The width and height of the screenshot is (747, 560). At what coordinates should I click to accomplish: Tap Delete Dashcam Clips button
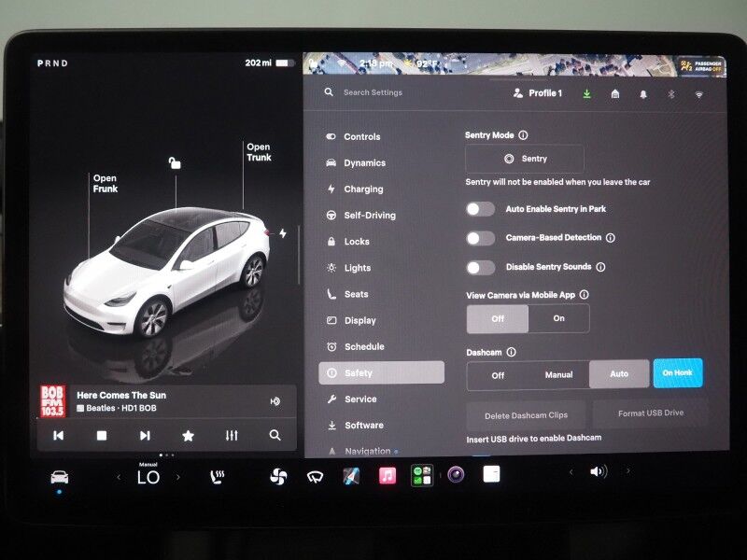[526, 415]
